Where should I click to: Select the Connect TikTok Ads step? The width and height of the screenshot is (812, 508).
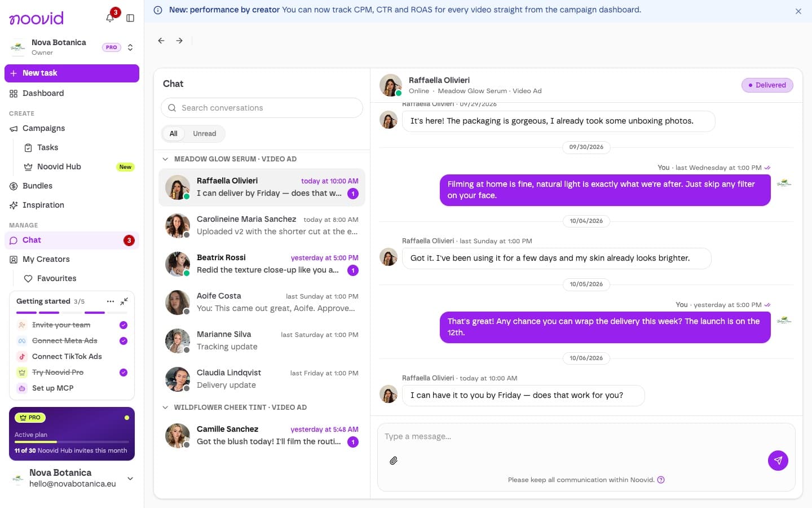click(72, 357)
